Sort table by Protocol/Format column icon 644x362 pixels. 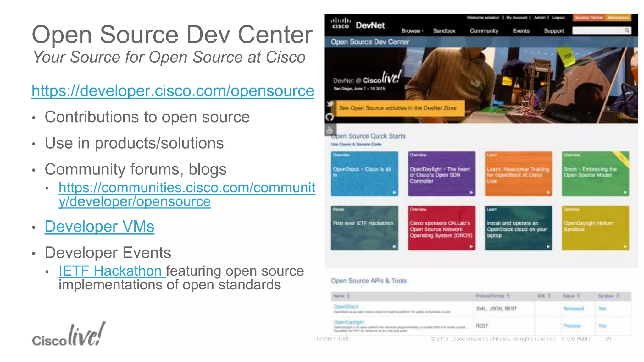pos(508,296)
